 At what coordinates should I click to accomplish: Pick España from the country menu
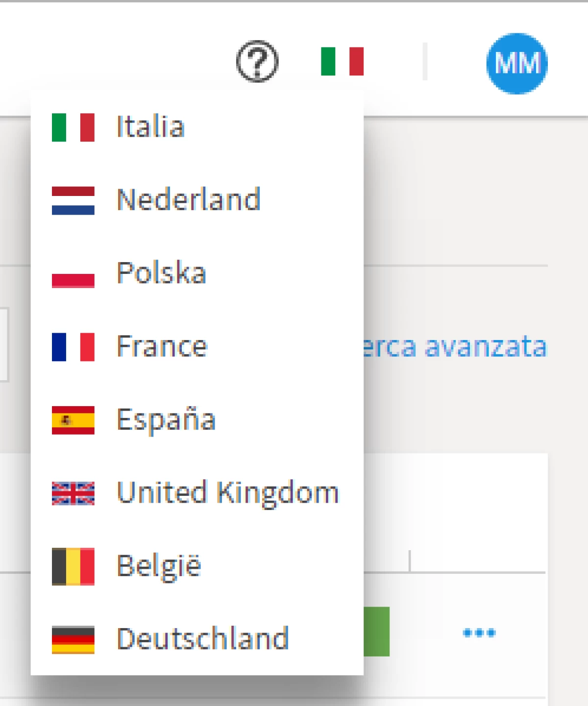tap(166, 420)
